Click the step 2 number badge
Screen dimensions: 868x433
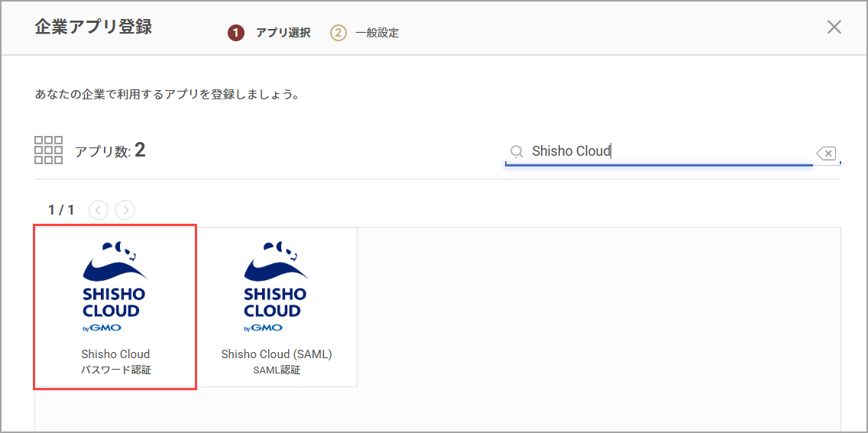tap(338, 33)
